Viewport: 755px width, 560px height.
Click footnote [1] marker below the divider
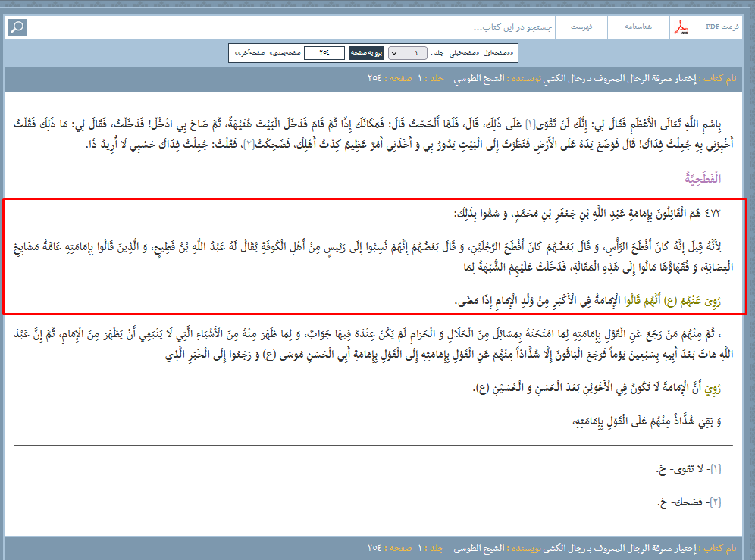[x=716, y=470]
